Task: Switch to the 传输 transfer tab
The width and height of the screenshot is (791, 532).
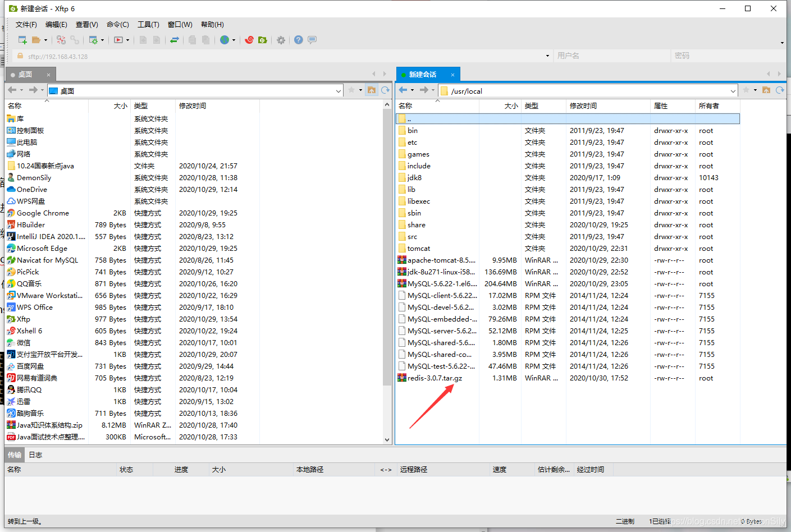Action: pyautogui.click(x=15, y=455)
